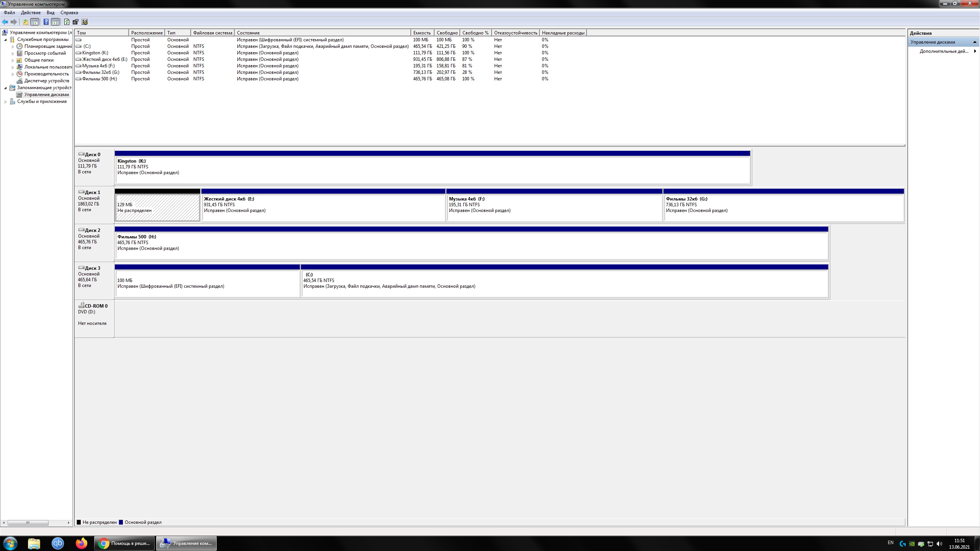This screenshot has height=551, width=980.
Task: Sort volumes by Свободно % column header
Action: coord(475,33)
